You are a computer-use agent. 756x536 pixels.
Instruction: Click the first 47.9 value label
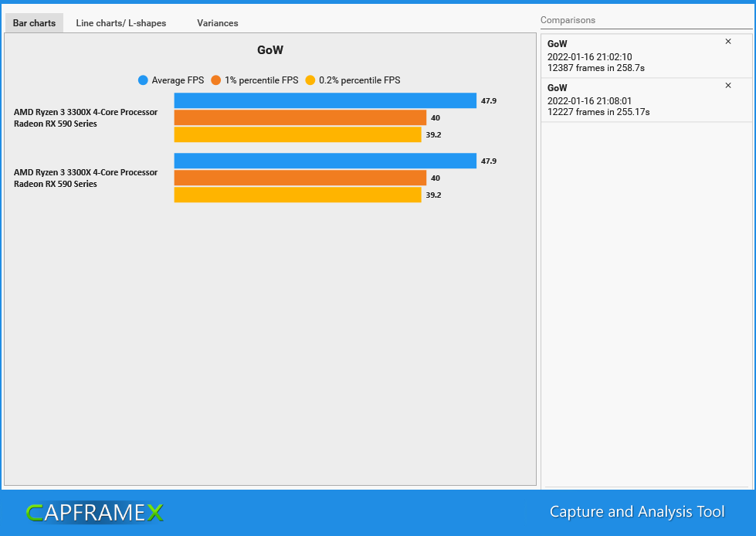point(488,100)
